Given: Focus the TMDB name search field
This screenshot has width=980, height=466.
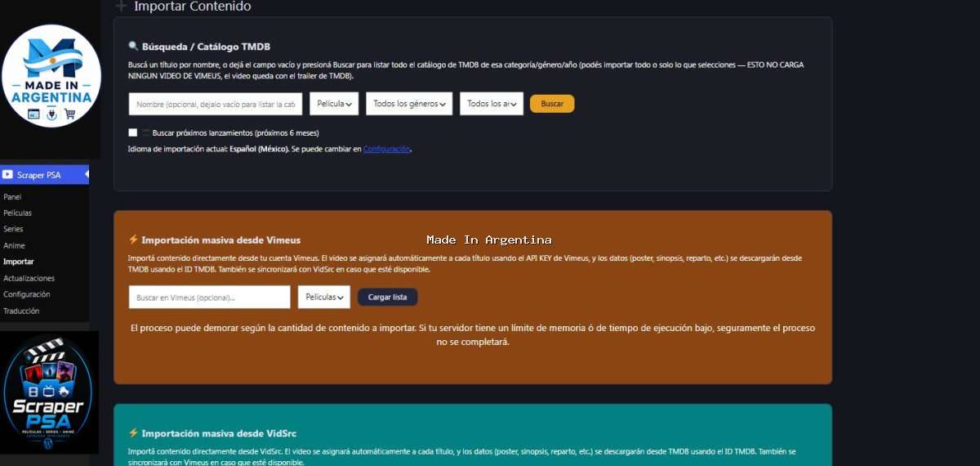Looking at the screenshot, I should coord(216,104).
